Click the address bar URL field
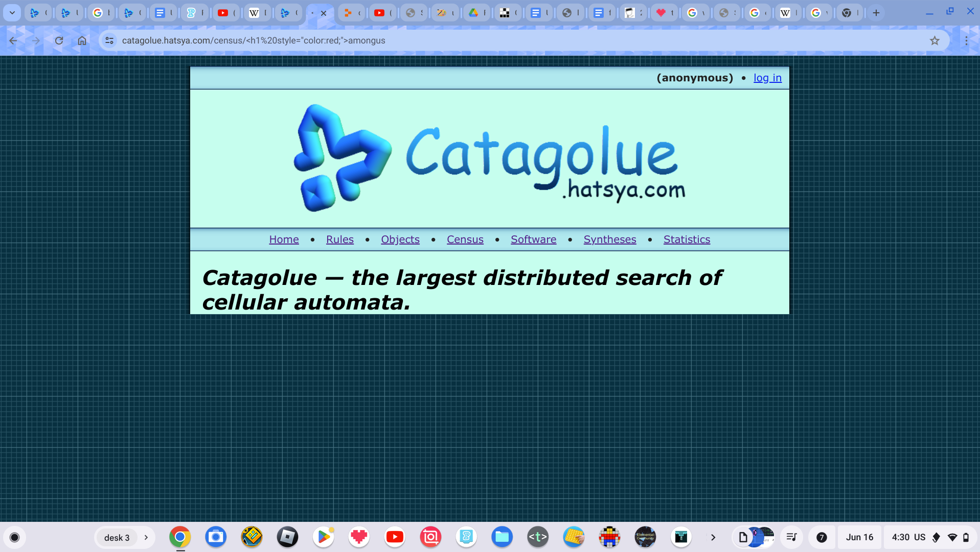This screenshot has width=980, height=552. click(x=521, y=40)
